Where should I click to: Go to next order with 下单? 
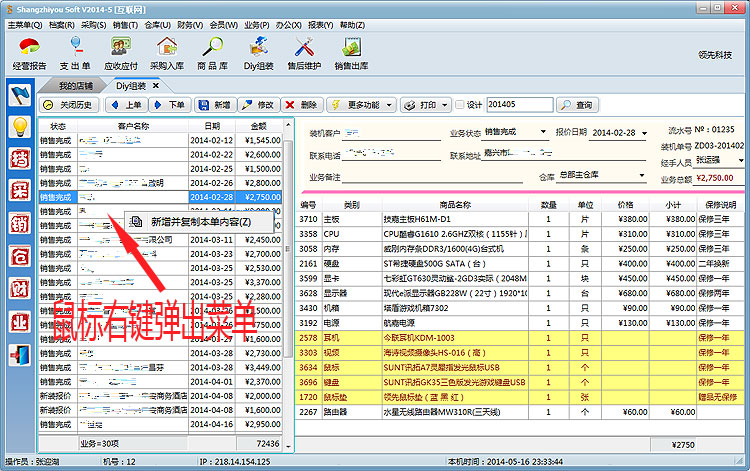point(170,105)
